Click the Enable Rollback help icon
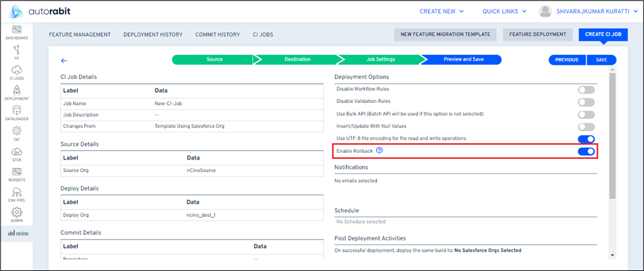This screenshot has width=644, height=271. pyautogui.click(x=380, y=151)
